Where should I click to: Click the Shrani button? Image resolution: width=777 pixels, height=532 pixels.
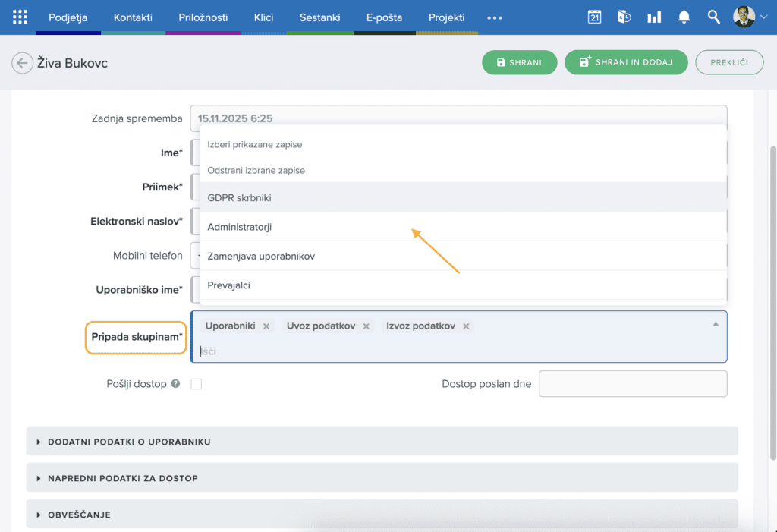tap(519, 62)
